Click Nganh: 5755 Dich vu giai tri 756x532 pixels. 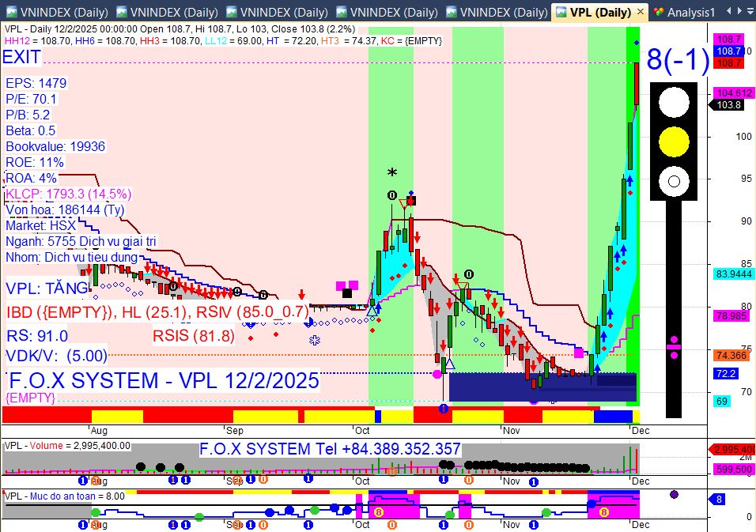[x=81, y=241]
